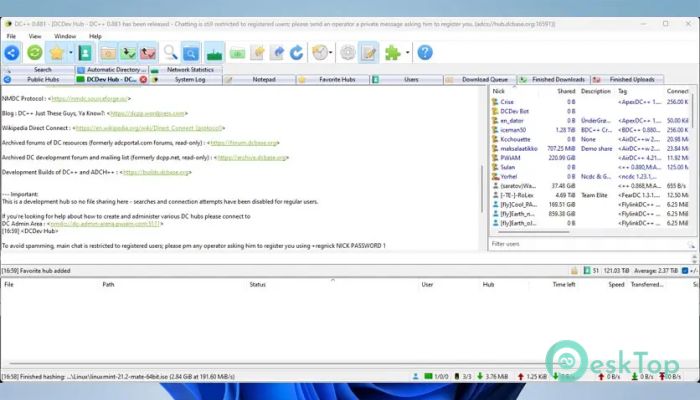Open Finished Downloads green checkmark toolbar icon
700x400 pixels.
pos(128,53)
